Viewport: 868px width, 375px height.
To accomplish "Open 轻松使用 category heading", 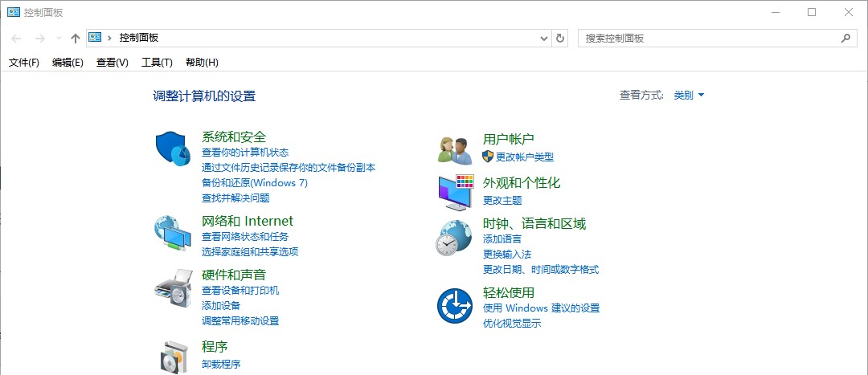I will click(509, 292).
